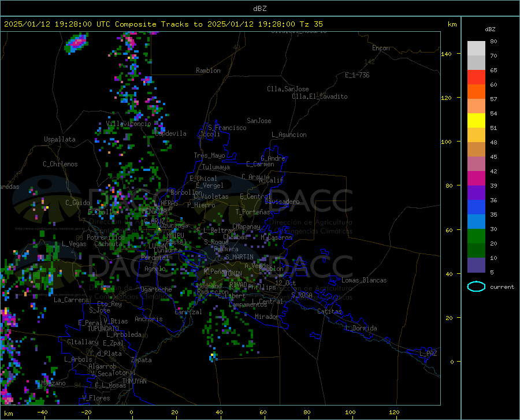520x420 pixels.
Task: Click the 'C_Chilenos' map label
Action: click(x=60, y=164)
